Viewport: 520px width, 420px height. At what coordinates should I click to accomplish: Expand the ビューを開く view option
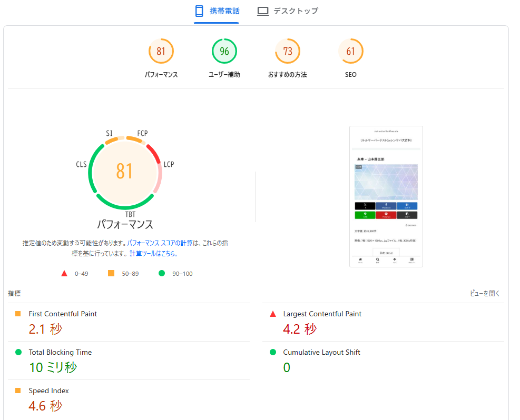pos(485,294)
